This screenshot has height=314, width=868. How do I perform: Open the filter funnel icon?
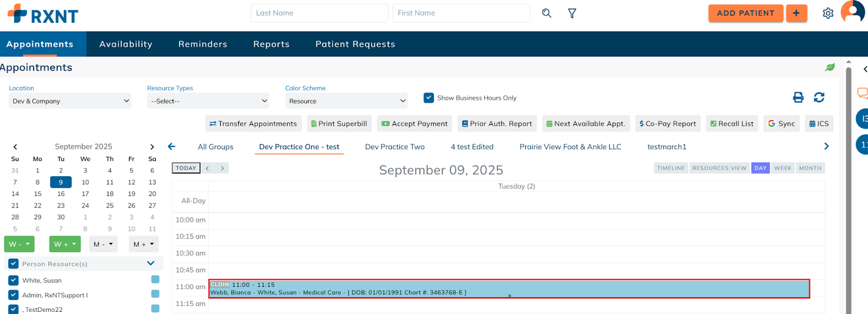click(x=572, y=13)
